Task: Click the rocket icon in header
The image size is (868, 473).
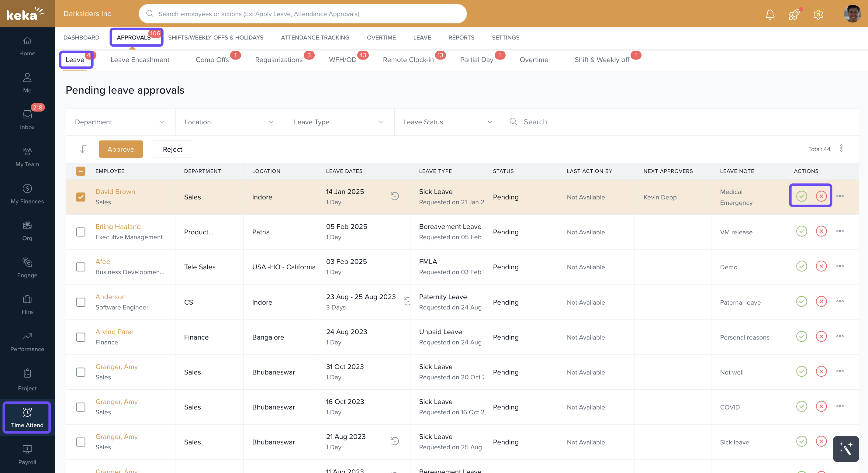Action: [x=794, y=14]
